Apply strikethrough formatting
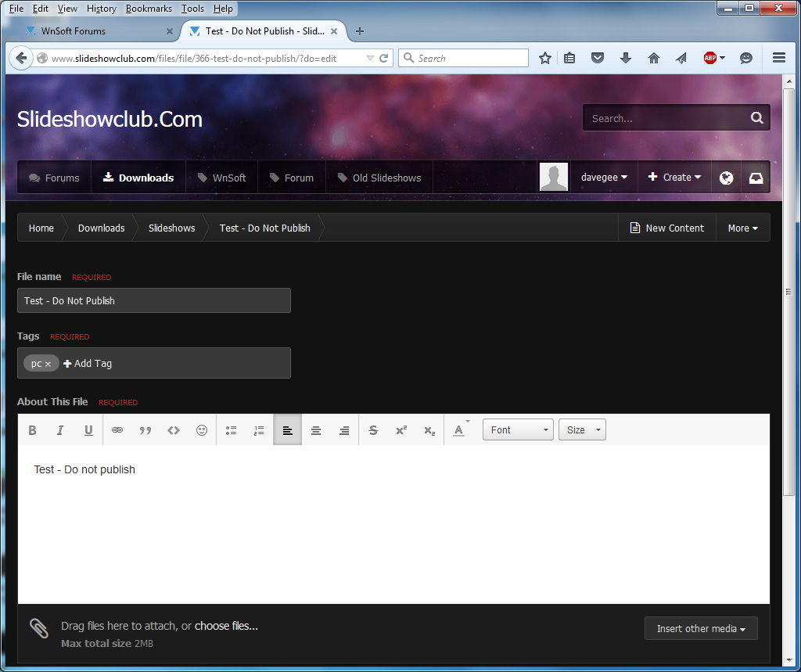The height and width of the screenshot is (672, 801). (x=373, y=430)
